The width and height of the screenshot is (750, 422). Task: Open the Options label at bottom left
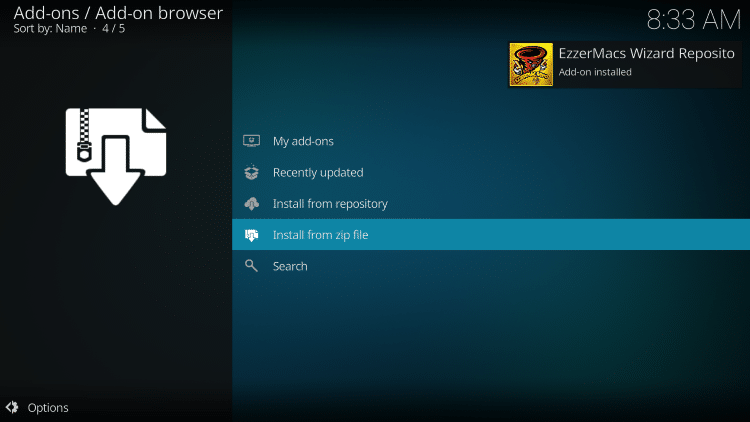[x=48, y=407]
